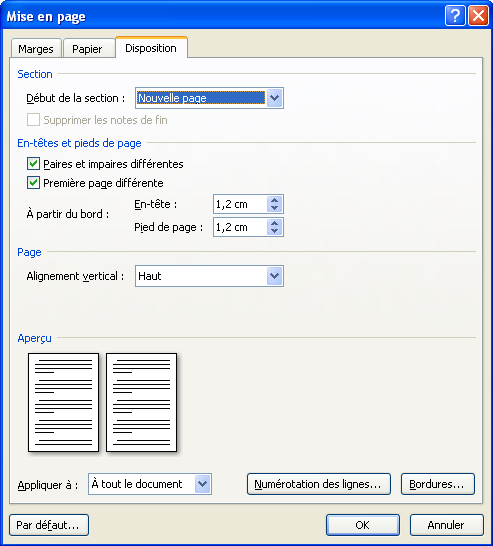Decrease Pied de page distance with down arrow

click(x=274, y=231)
